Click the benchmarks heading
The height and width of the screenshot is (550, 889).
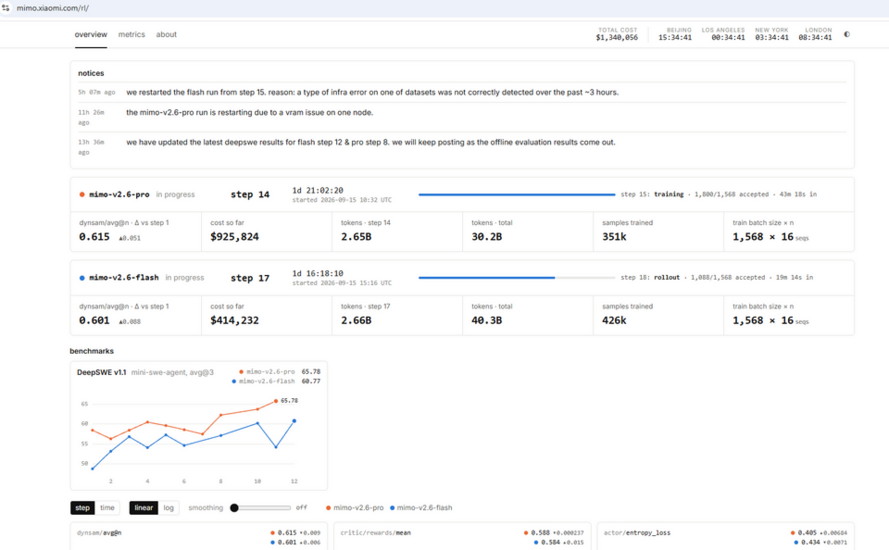pyautogui.click(x=91, y=351)
